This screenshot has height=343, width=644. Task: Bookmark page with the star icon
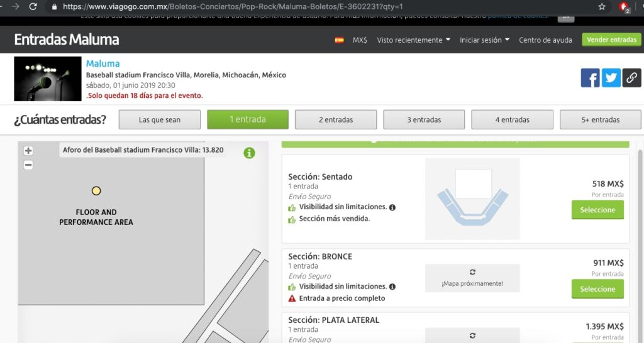point(602,6)
